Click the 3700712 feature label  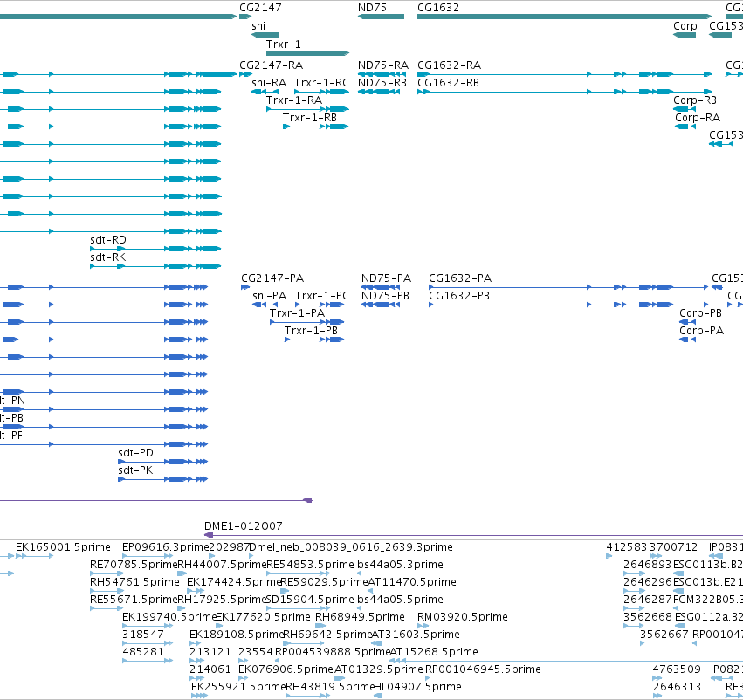(673, 547)
